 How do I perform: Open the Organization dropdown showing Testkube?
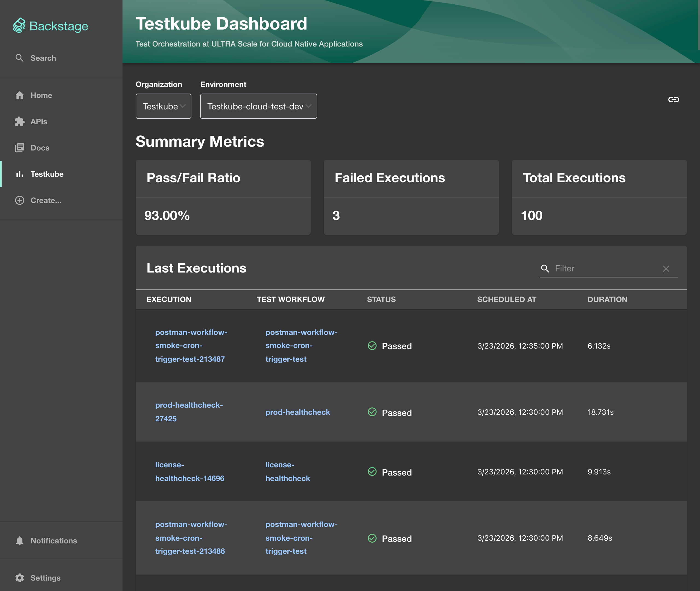coord(163,106)
